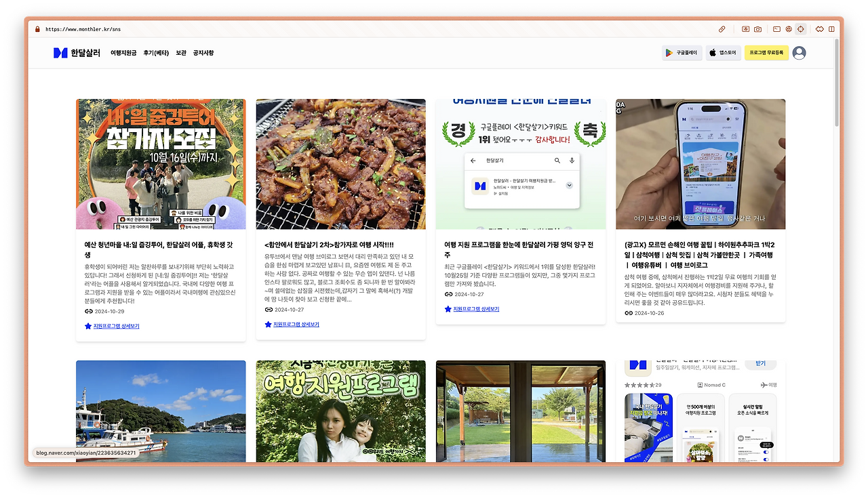Screen dimensions: 868x498
Task: Open the profile avatar icon
Action: coord(798,52)
